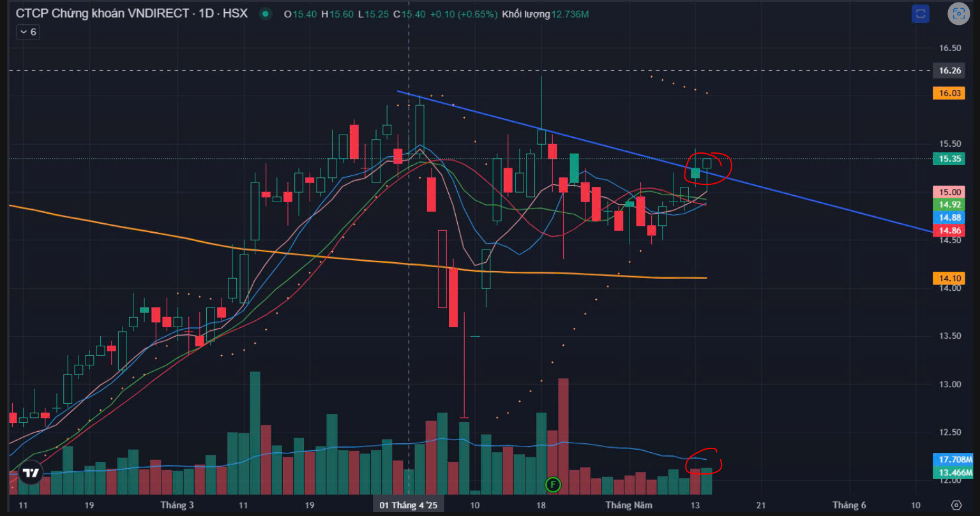
Task: Select the thick orange moving average line
Action: pyautogui.click(x=358, y=260)
